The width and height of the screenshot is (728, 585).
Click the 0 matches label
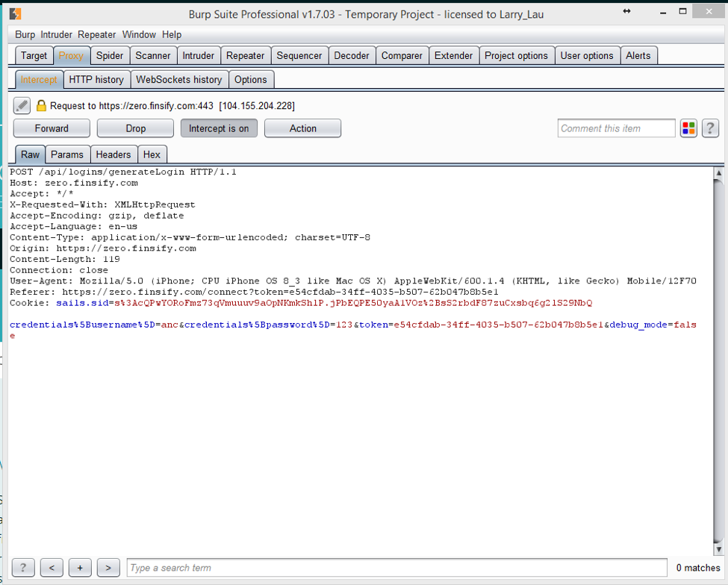pos(698,568)
